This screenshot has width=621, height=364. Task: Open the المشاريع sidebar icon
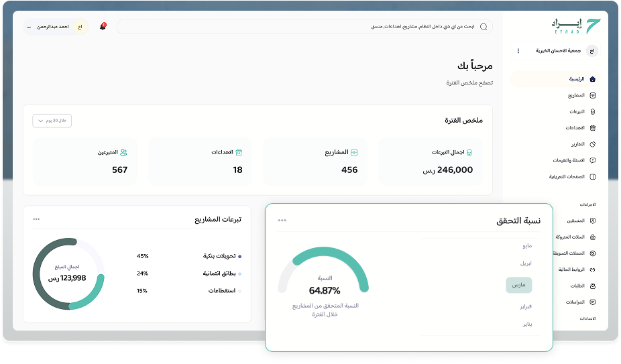pyautogui.click(x=592, y=95)
